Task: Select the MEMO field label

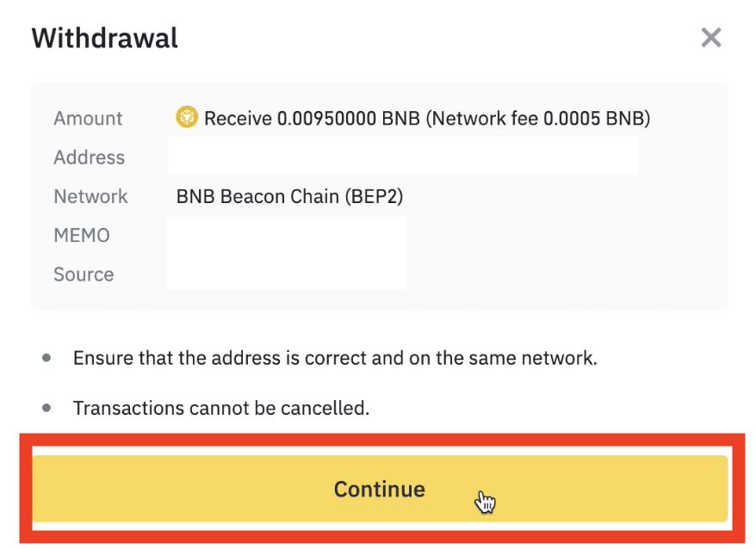Action: [82, 236]
